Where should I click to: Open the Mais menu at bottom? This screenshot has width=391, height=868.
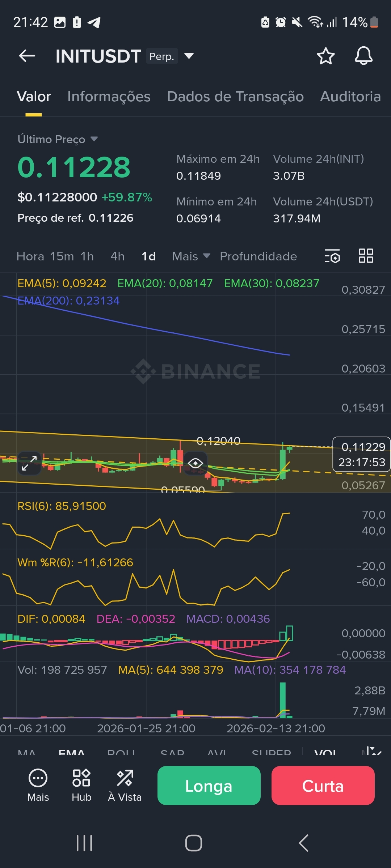pyautogui.click(x=38, y=785)
